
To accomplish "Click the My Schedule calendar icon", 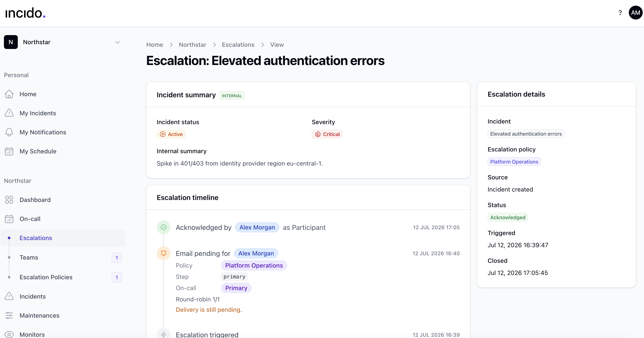I will tap(9, 151).
